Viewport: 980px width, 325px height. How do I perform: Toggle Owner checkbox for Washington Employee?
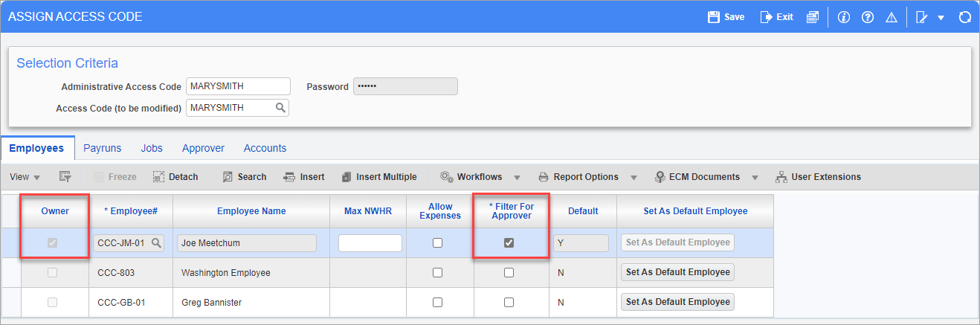coord(53,272)
